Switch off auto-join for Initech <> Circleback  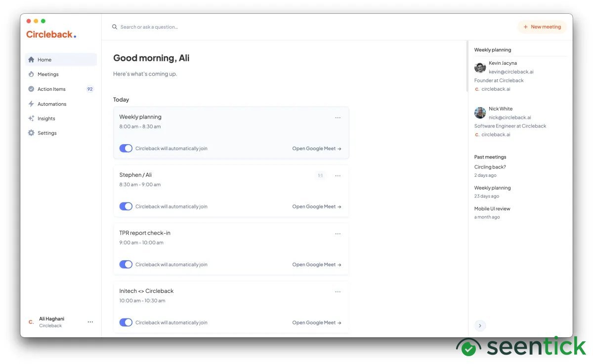[126, 323]
